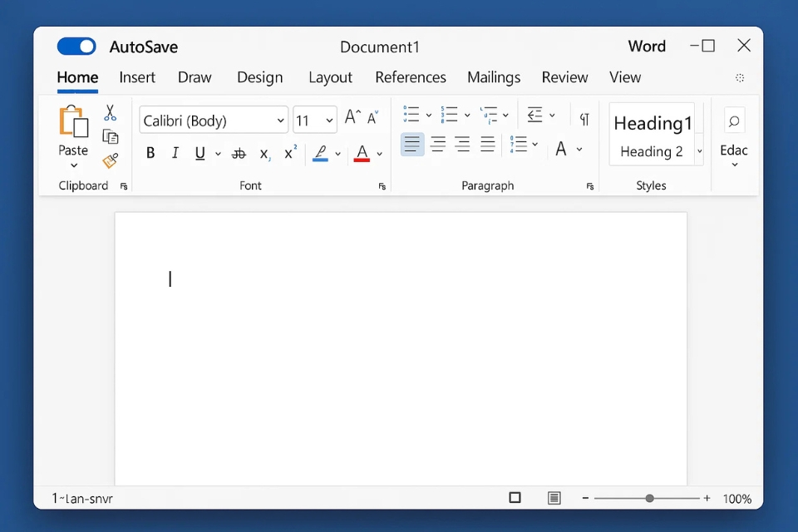Turn off AutoSave toggle
The image size is (798, 532).
[x=76, y=47]
